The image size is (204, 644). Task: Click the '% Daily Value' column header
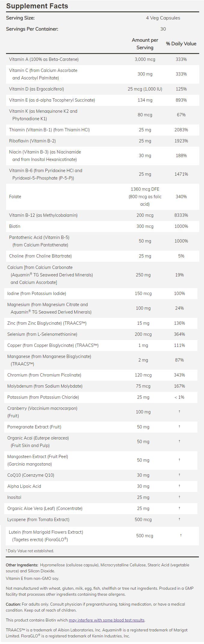(181, 44)
